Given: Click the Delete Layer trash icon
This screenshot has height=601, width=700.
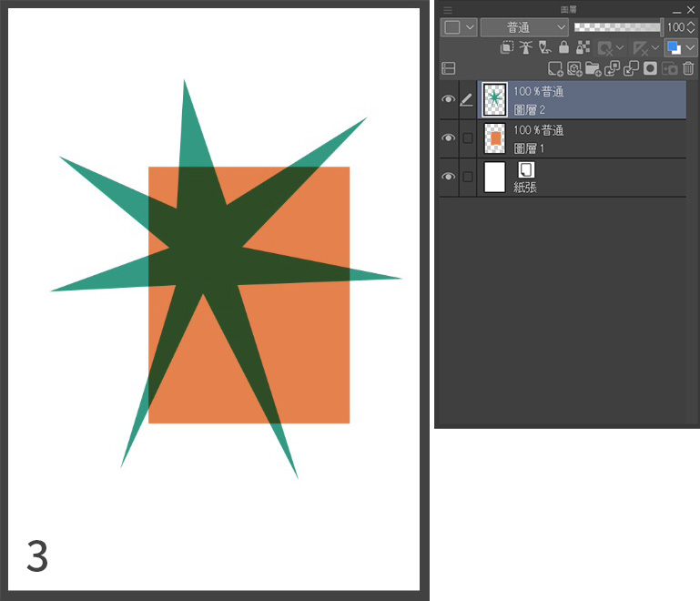Looking at the screenshot, I should pyautogui.click(x=688, y=68).
